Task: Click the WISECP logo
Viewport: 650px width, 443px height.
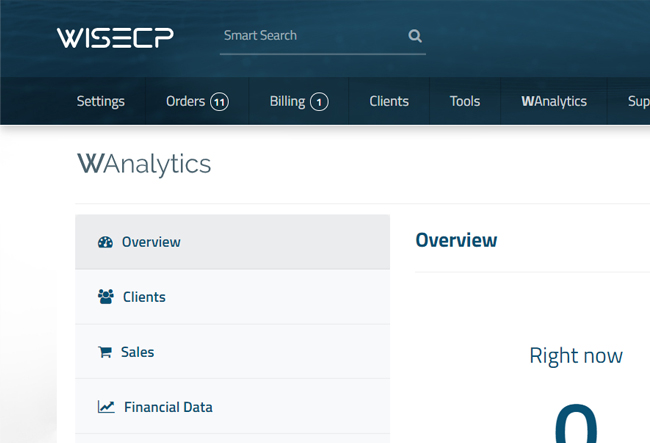Action: (115, 38)
